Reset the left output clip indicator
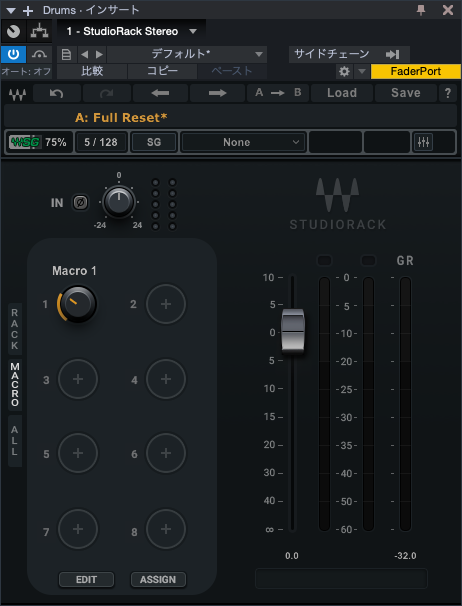This screenshot has width=462, height=606. pyautogui.click(x=324, y=261)
